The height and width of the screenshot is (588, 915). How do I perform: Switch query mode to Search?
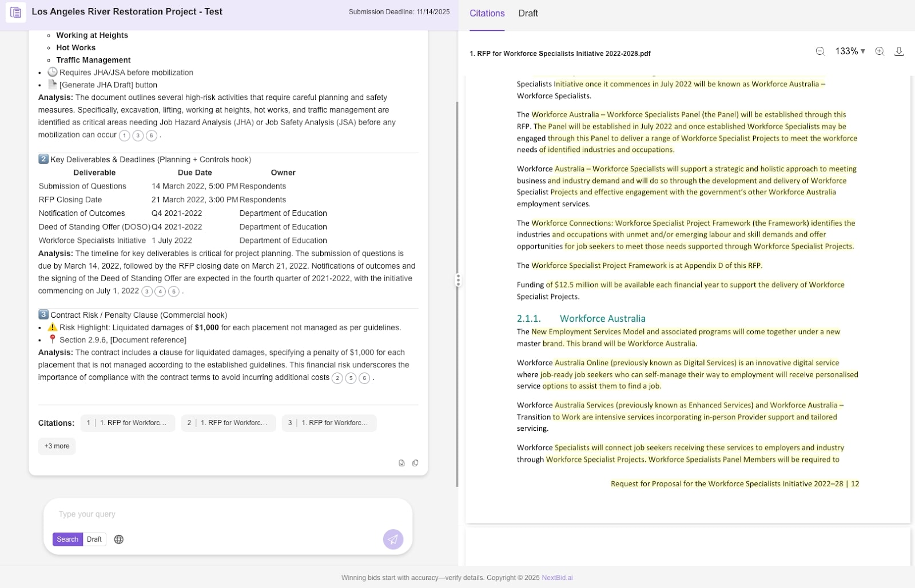point(67,539)
